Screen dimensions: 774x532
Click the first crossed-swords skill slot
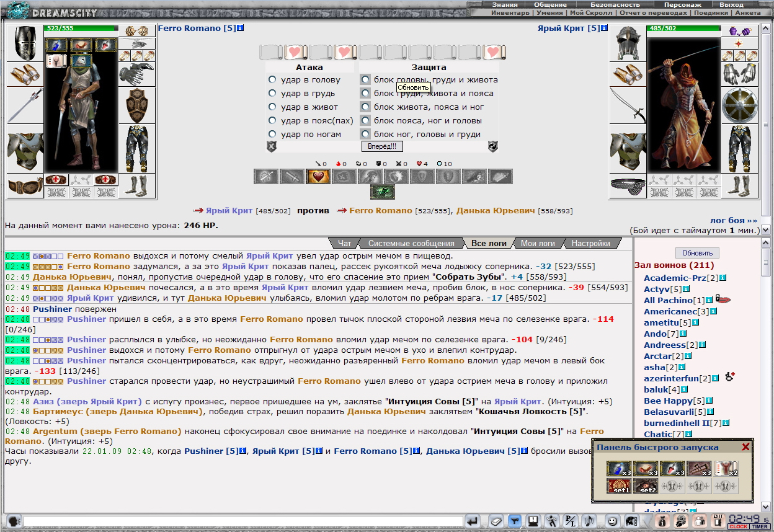pos(265,177)
